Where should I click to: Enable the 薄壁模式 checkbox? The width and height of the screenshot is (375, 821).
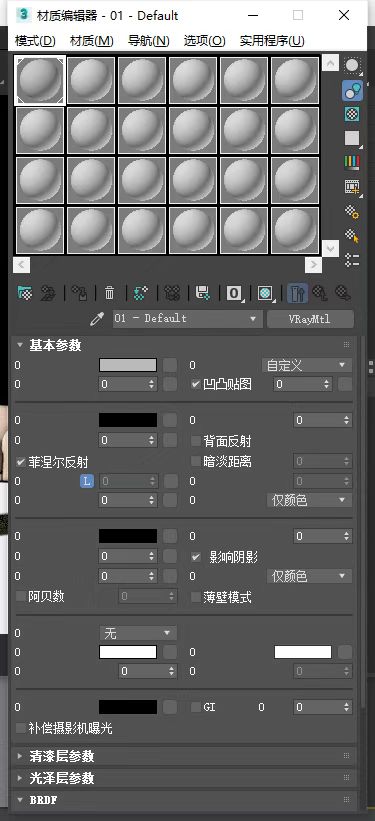pos(196,596)
